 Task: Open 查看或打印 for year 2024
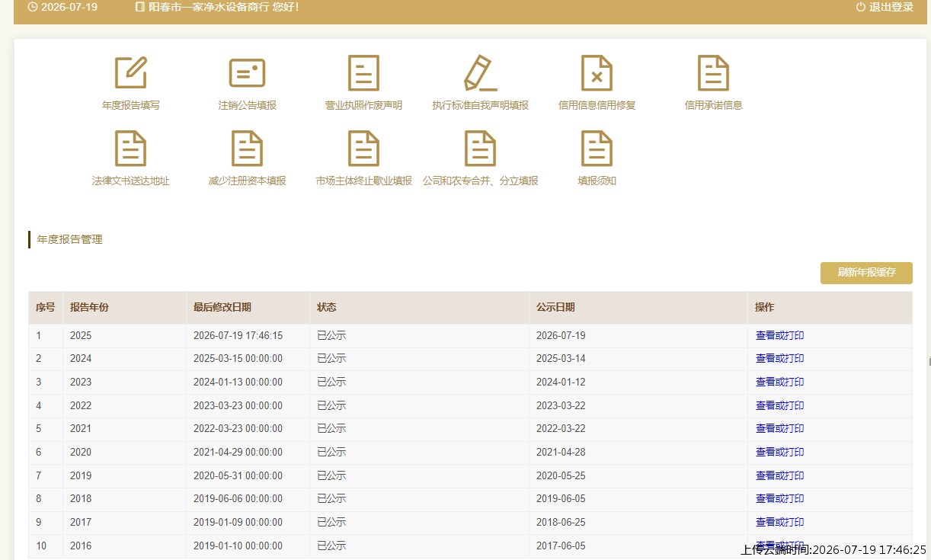(779, 358)
